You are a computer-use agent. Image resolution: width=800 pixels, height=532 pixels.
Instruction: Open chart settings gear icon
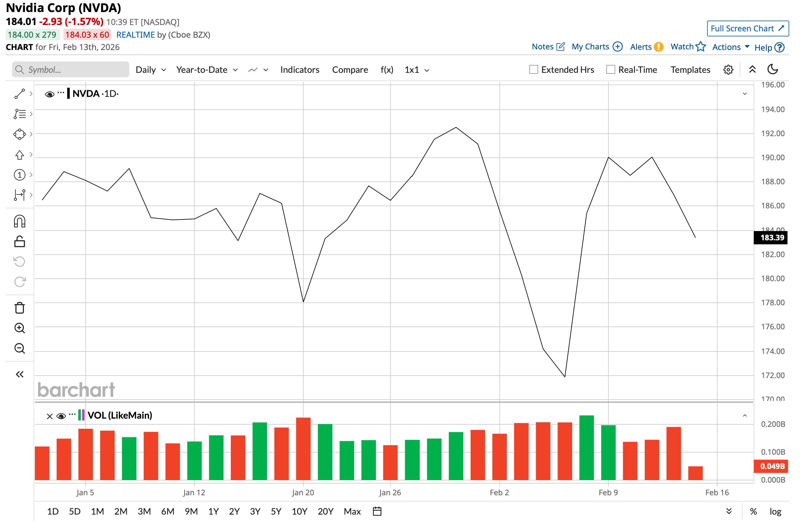pos(728,70)
